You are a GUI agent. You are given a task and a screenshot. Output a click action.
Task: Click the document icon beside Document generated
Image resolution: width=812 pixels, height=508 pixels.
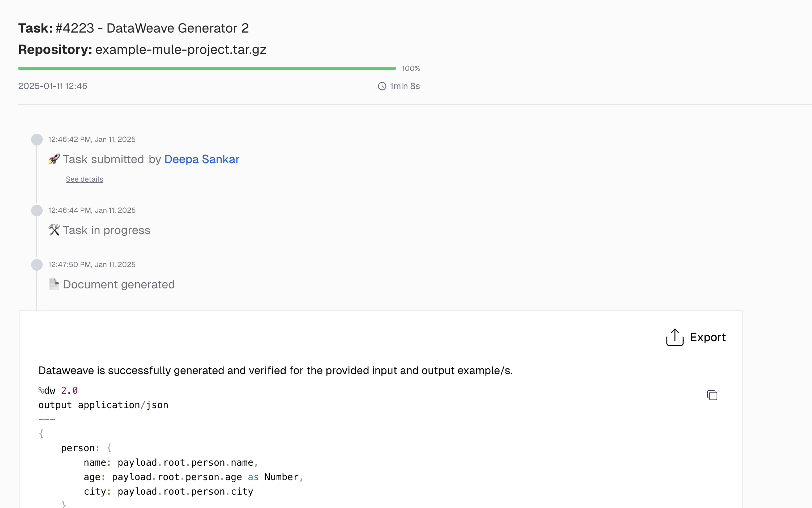[54, 284]
